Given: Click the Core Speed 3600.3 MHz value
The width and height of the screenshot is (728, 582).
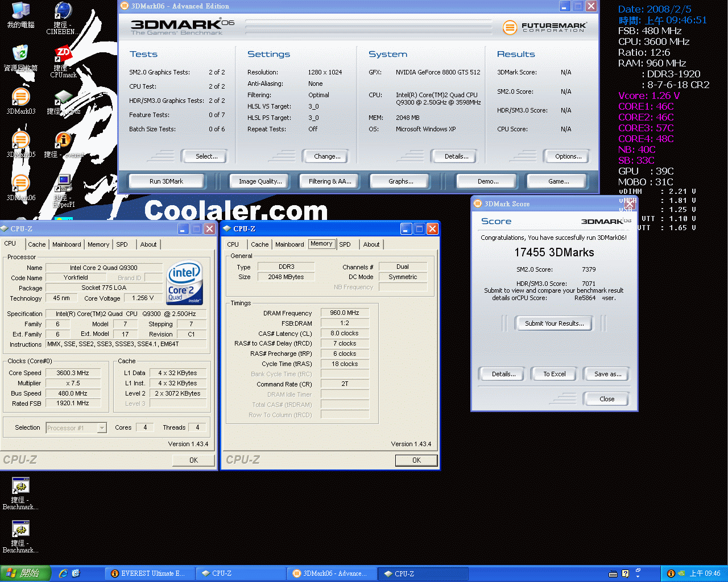Looking at the screenshot, I should pyautogui.click(x=73, y=373).
